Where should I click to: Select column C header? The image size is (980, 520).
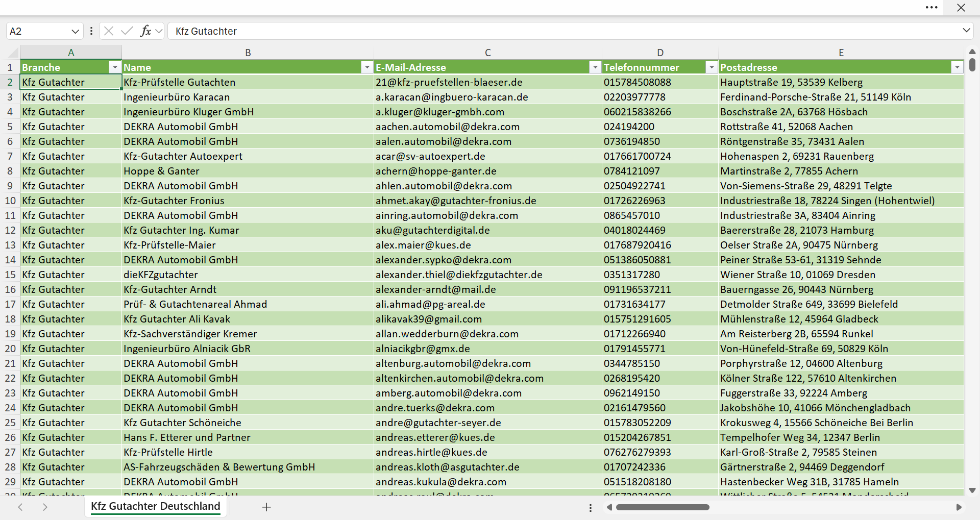click(x=488, y=53)
